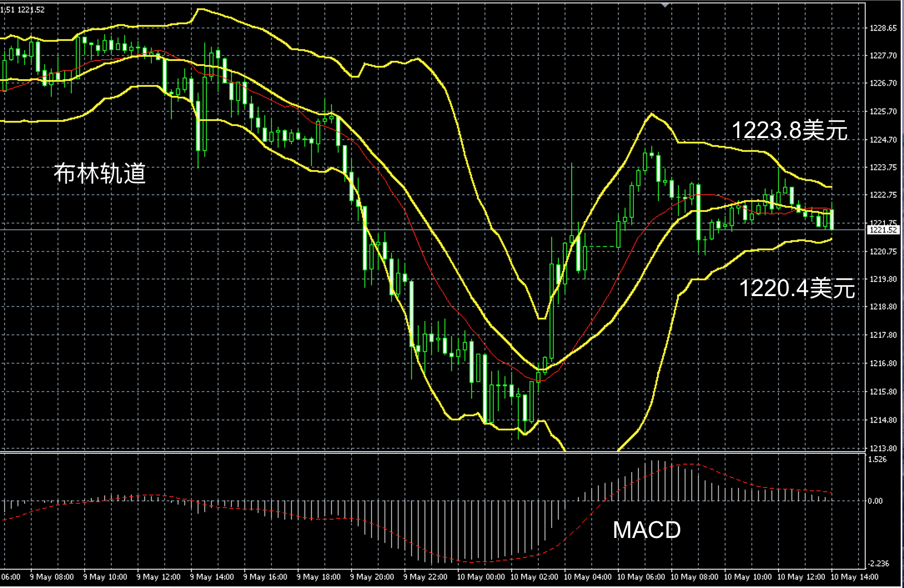
Task: Click the MACD text label
Action: [646, 530]
